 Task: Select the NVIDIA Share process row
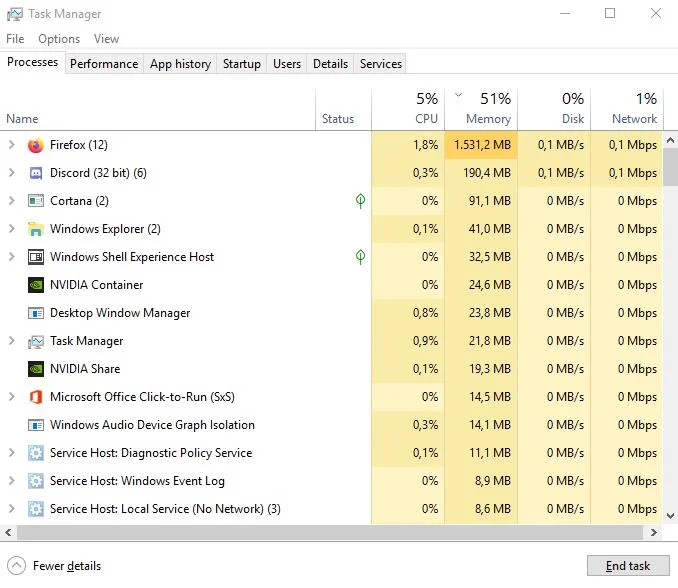tap(331, 369)
